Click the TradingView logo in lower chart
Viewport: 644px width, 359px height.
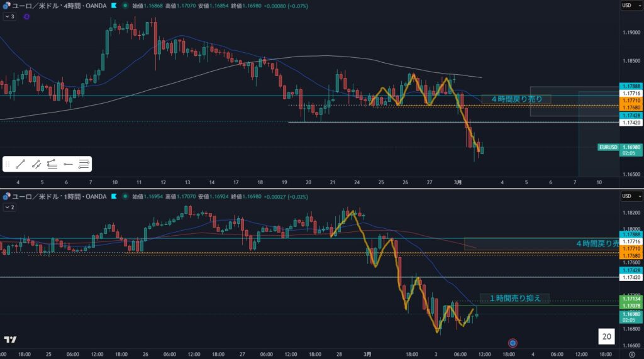click(10, 340)
